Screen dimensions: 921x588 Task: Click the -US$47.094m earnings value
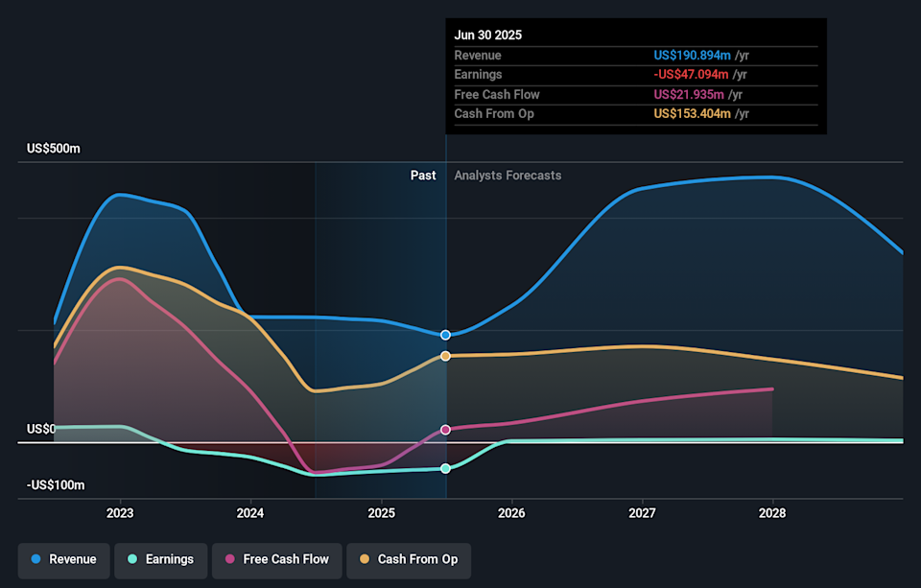click(692, 75)
